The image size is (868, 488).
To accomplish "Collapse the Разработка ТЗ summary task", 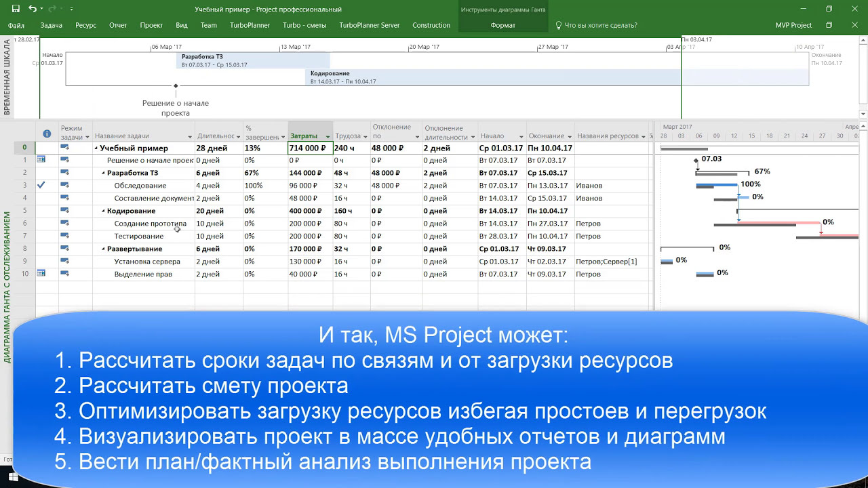I will point(103,174).
